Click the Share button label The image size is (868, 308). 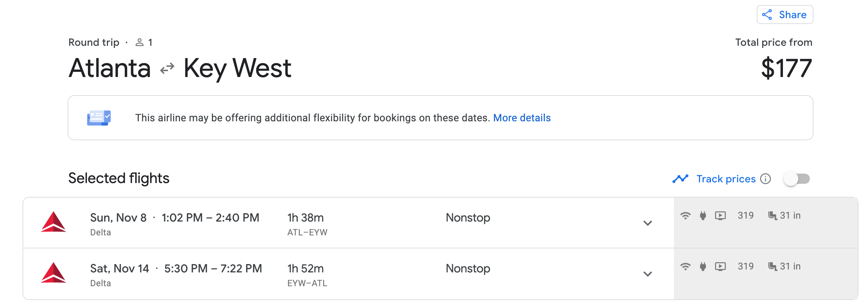tap(792, 15)
